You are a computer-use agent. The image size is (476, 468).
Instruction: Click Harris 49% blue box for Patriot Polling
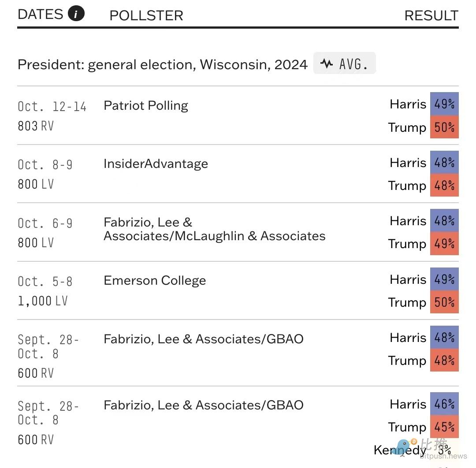[444, 104]
